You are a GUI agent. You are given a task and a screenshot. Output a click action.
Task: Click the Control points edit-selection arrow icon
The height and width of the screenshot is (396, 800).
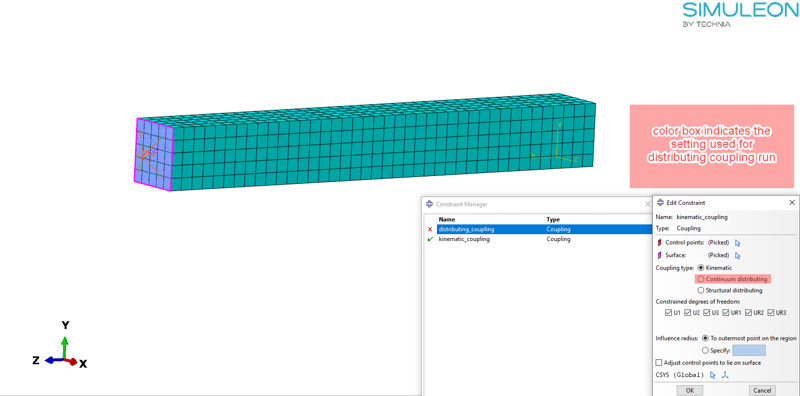pyautogui.click(x=737, y=243)
